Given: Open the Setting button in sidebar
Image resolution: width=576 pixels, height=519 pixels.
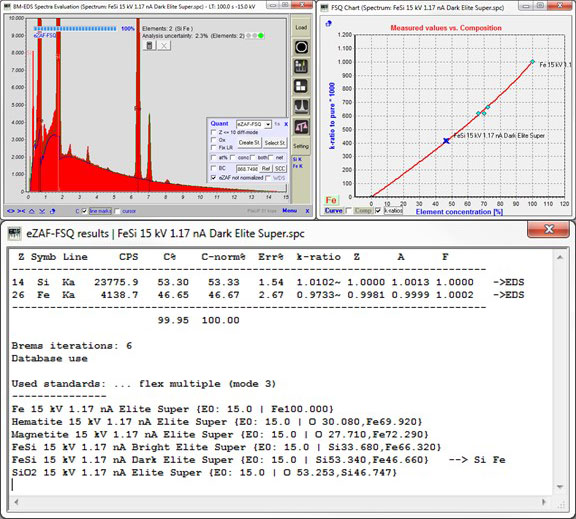Looking at the screenshot, I should 301,146.
